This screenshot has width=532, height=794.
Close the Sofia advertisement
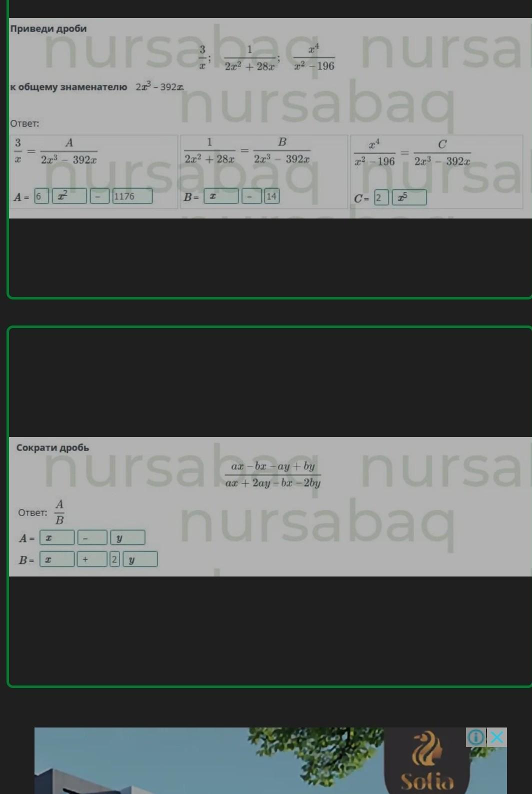(x=497, y=737)
